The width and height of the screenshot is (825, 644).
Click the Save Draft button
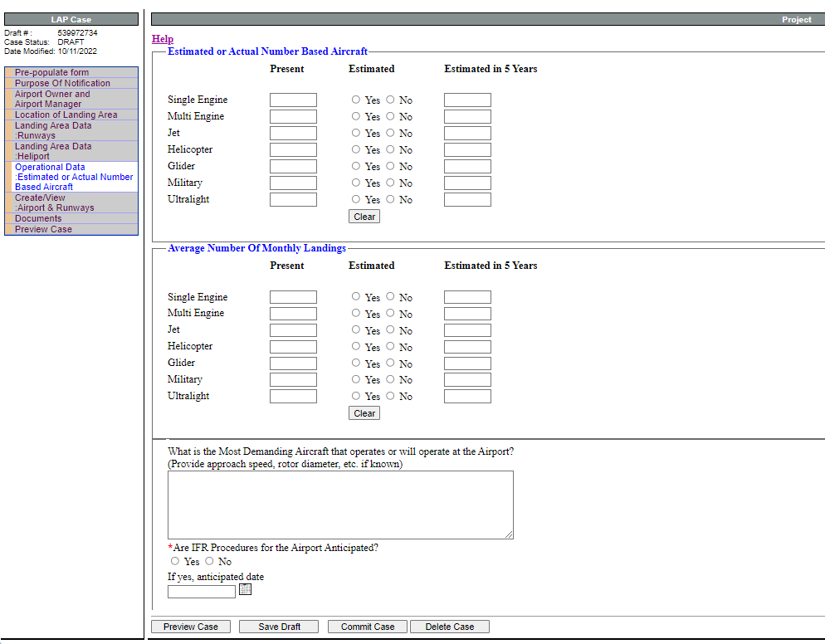(x=279, y=627)
